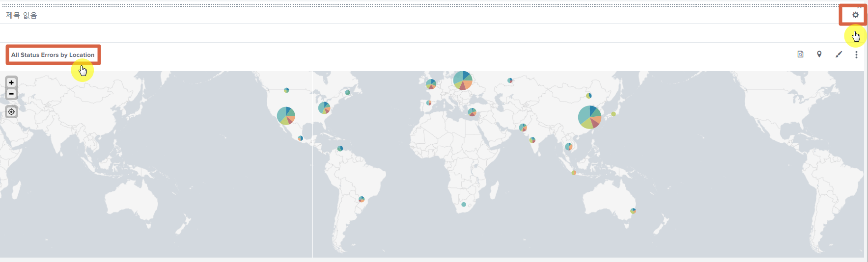Select the green marker over Japan

(614, 114)
